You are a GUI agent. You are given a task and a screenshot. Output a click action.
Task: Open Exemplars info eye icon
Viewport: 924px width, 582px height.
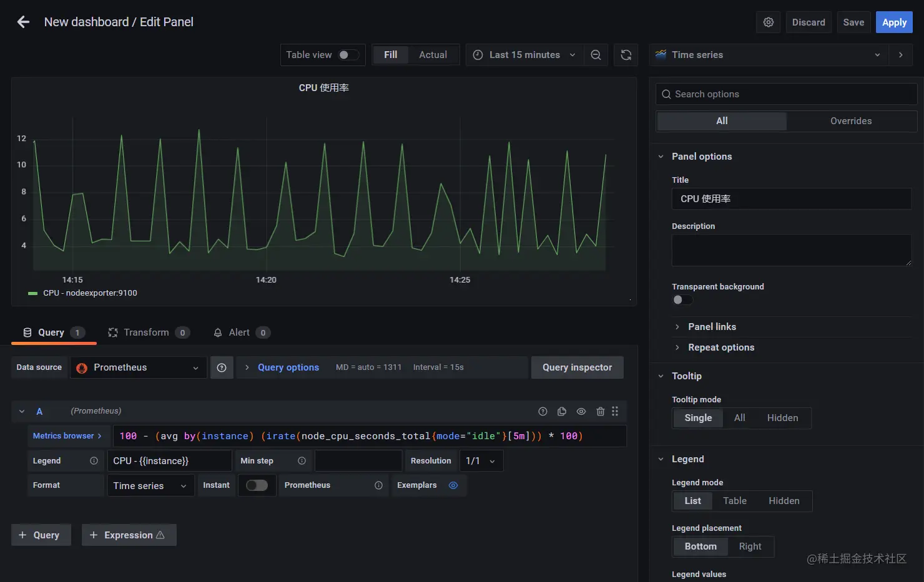click(x=453, y=485)
